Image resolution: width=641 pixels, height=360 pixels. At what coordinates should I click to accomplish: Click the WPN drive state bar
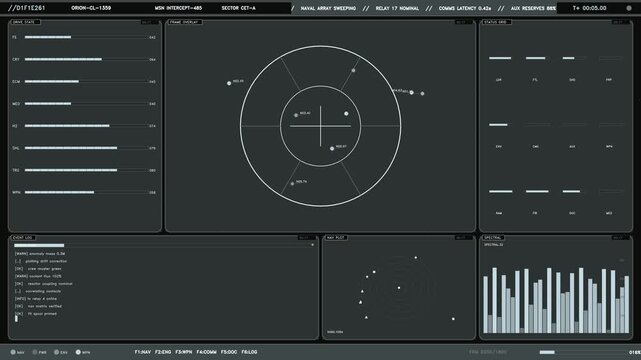[86, 192]
